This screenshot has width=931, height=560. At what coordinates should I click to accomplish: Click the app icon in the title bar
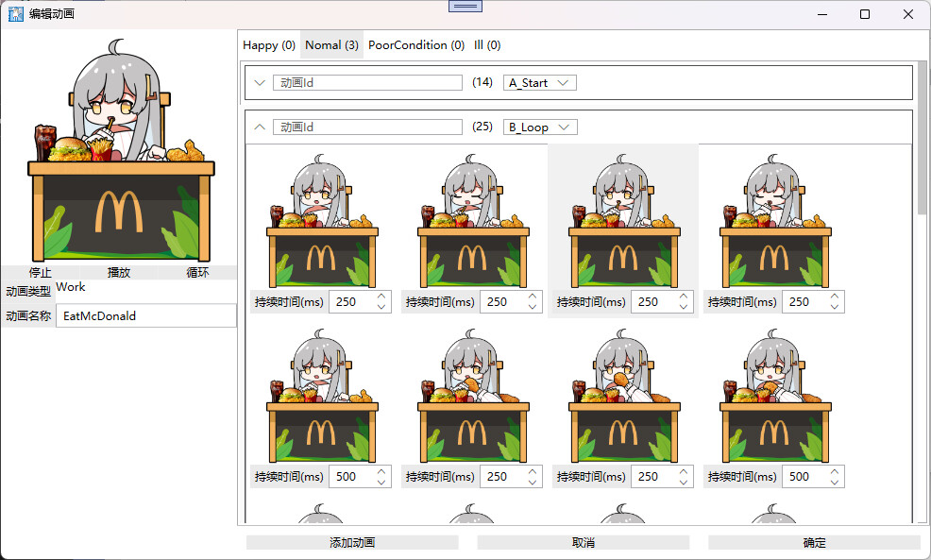(x=15, y=13)
